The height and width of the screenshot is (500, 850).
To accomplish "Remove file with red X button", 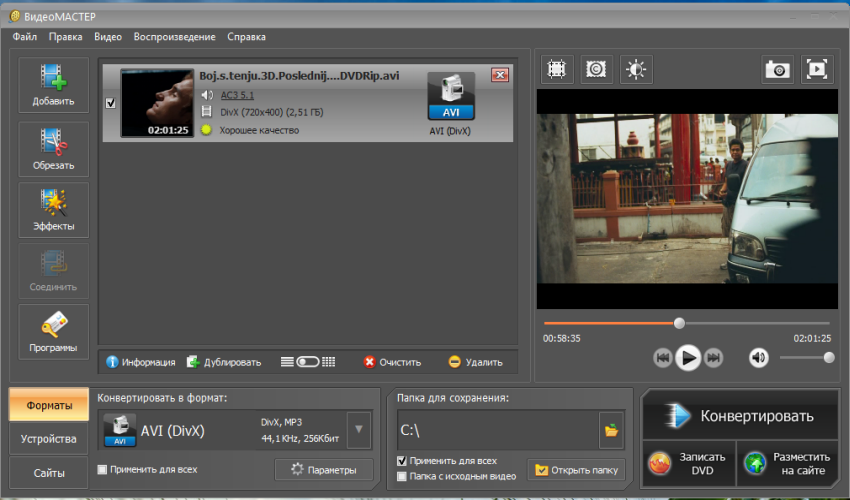I will point(500,75).
